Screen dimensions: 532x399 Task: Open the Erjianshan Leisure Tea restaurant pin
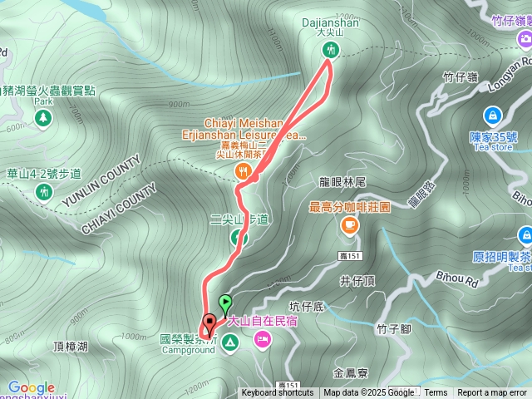coord(243,171)
